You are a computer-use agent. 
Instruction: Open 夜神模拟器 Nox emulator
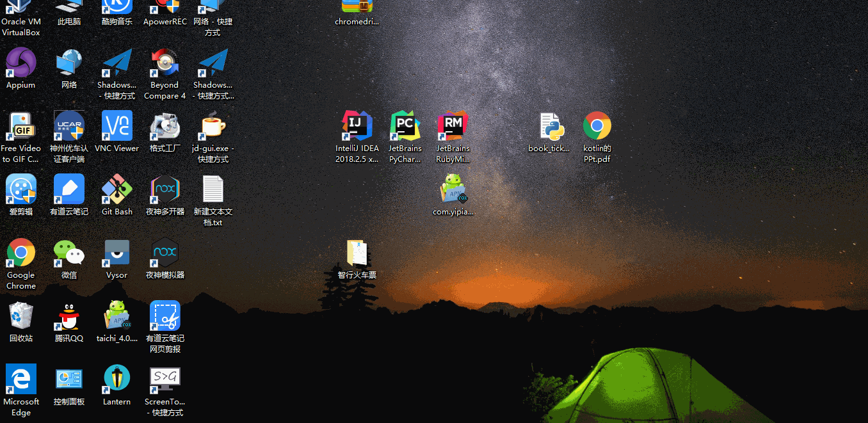pos(165,259)
